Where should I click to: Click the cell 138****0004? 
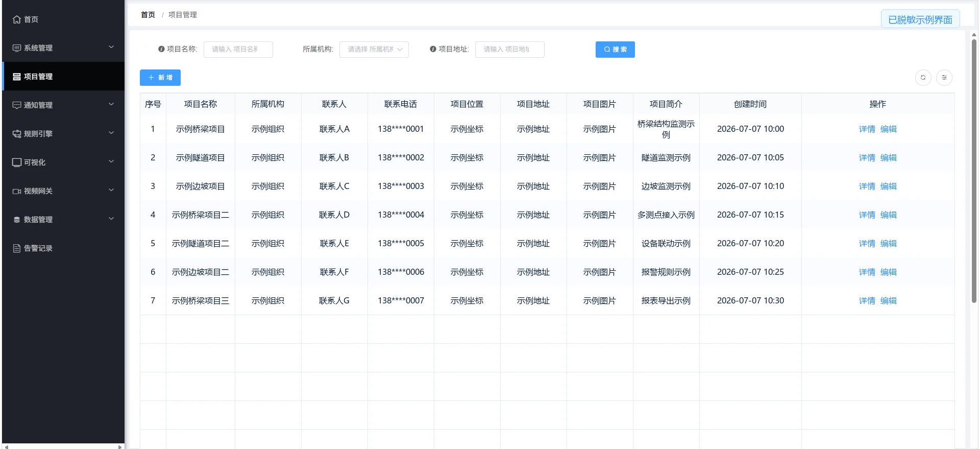click(401, 215)
